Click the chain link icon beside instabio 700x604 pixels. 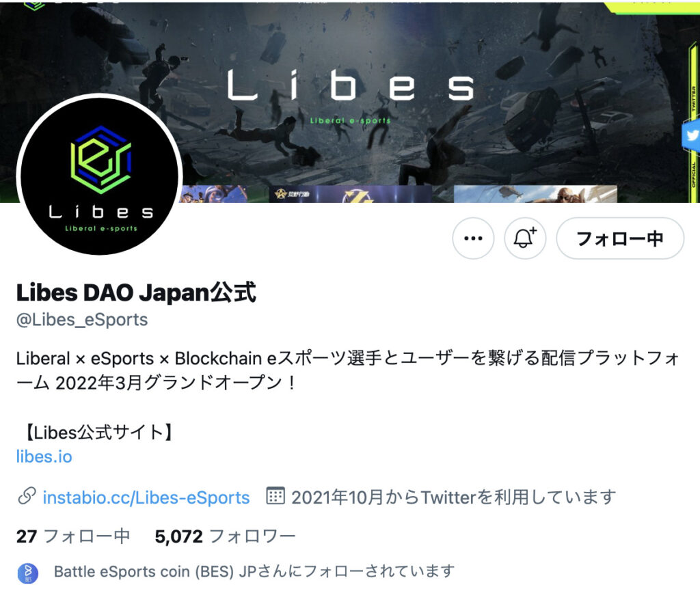click(27, 497)
